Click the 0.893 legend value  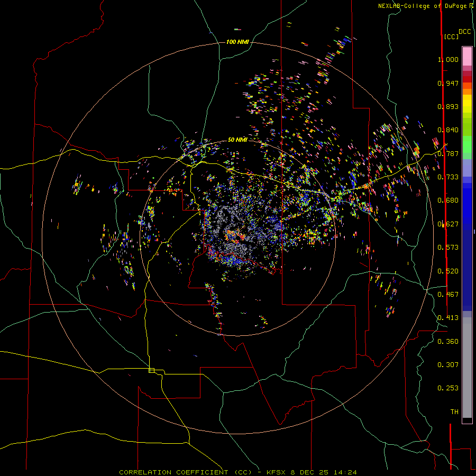click(x=448, y=106)
